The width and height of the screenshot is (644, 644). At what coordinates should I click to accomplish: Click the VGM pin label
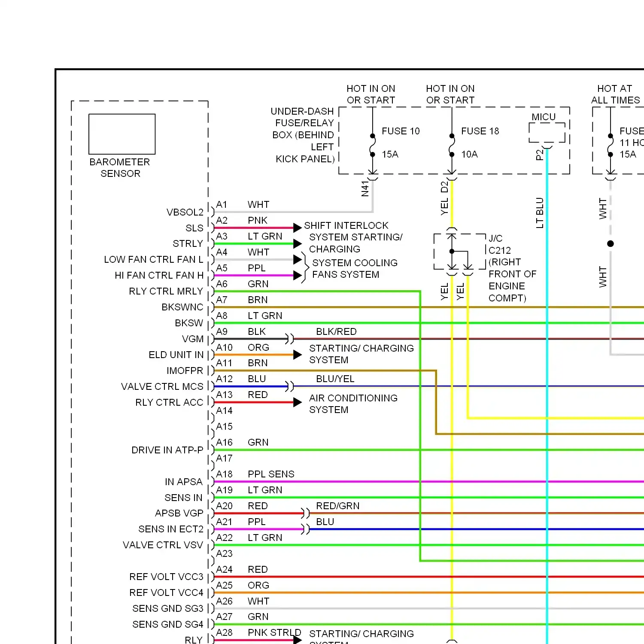(192, 339)
